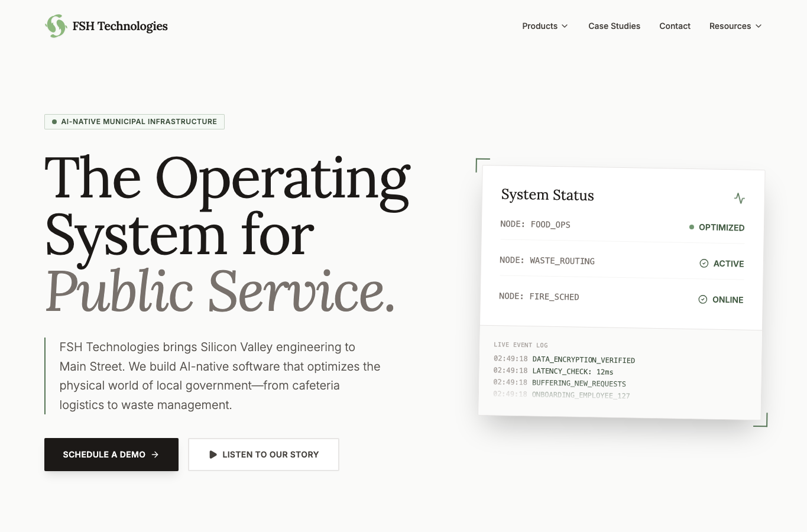
Task: Go to the Contact page
Action: [675, 26]
